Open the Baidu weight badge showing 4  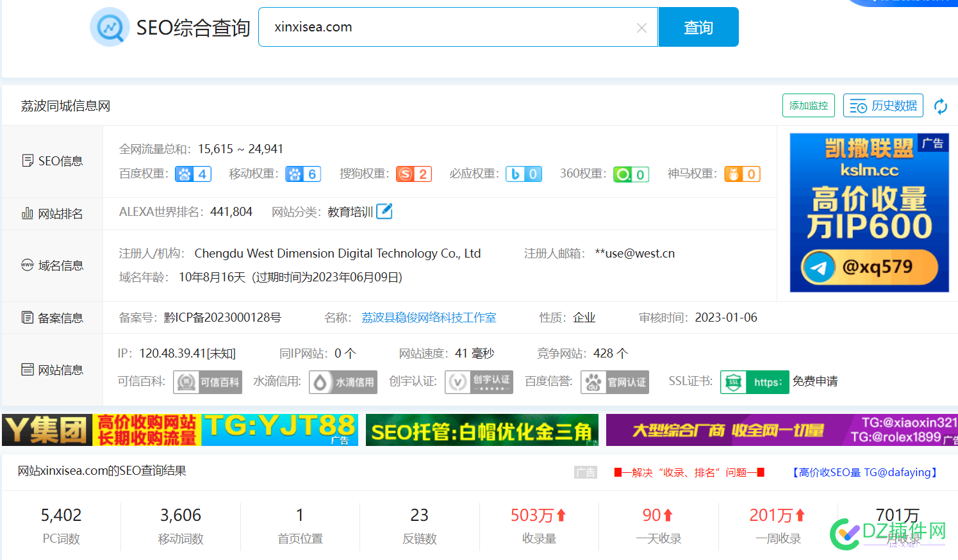(x=193, y=174)
